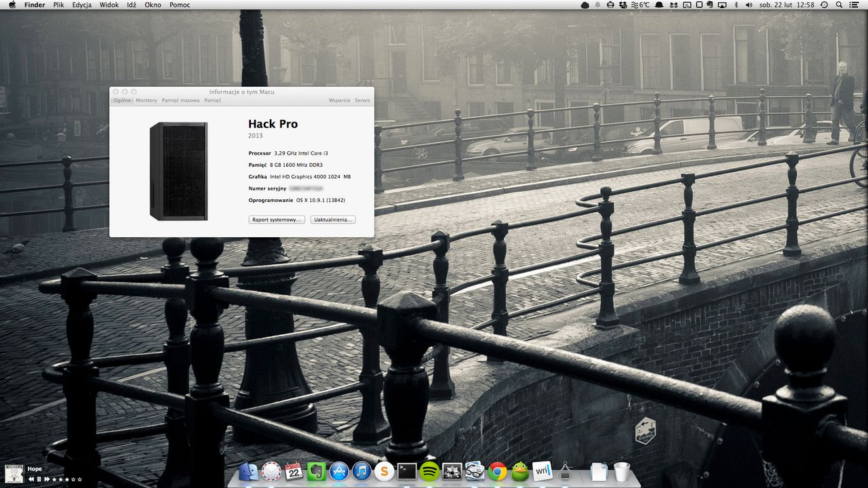Open the calendar icon showing 22

pyautogui.click(x=294, y=471)
